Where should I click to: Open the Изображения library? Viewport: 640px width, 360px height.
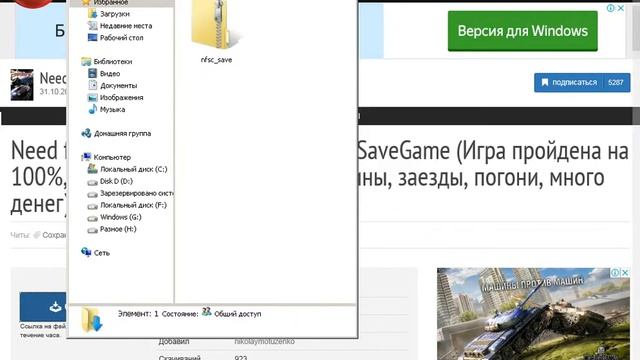(x=121, y=98)
